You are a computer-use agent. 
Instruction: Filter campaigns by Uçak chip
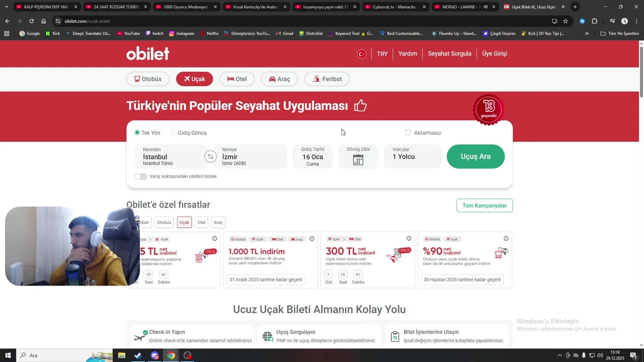pyautogui.click(x=184, y=222)
